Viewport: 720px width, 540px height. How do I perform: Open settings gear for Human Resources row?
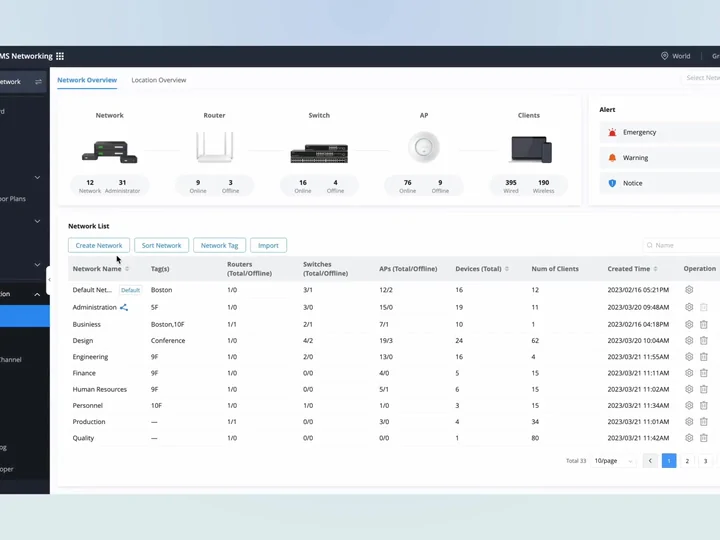[689, 389]
